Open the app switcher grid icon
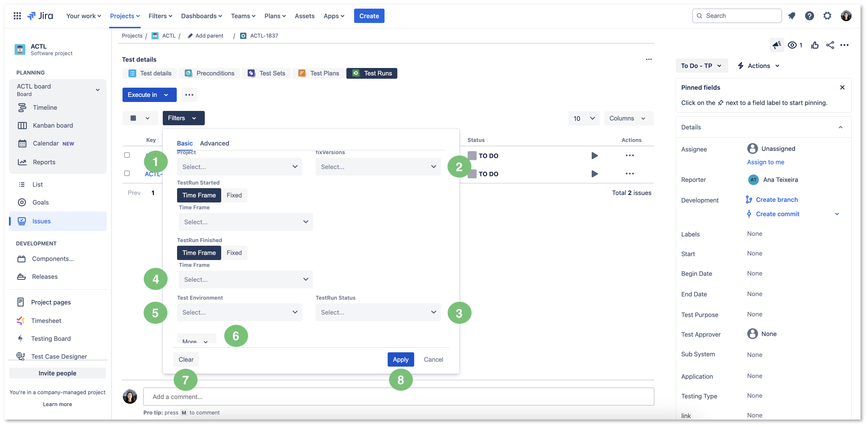The image size is (868, 427). point(17,16)
